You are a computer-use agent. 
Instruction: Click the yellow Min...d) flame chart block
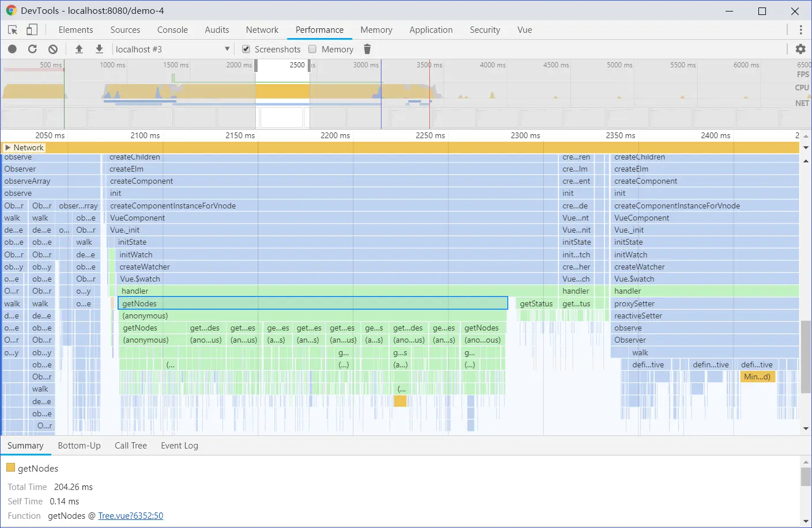(x=757, y=377)
